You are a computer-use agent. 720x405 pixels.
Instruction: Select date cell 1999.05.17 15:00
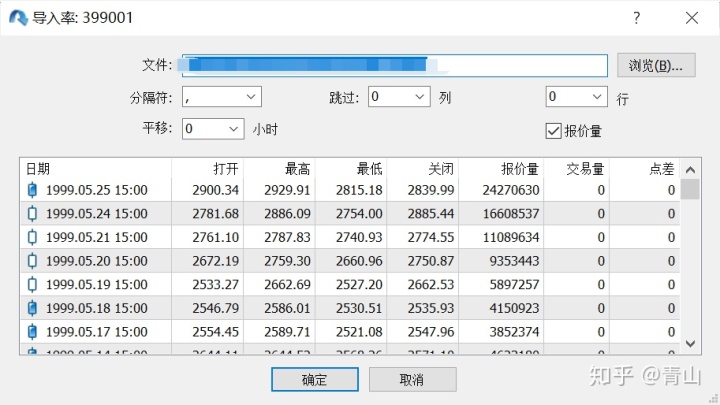pyautogui.click(x=96, y=332)
